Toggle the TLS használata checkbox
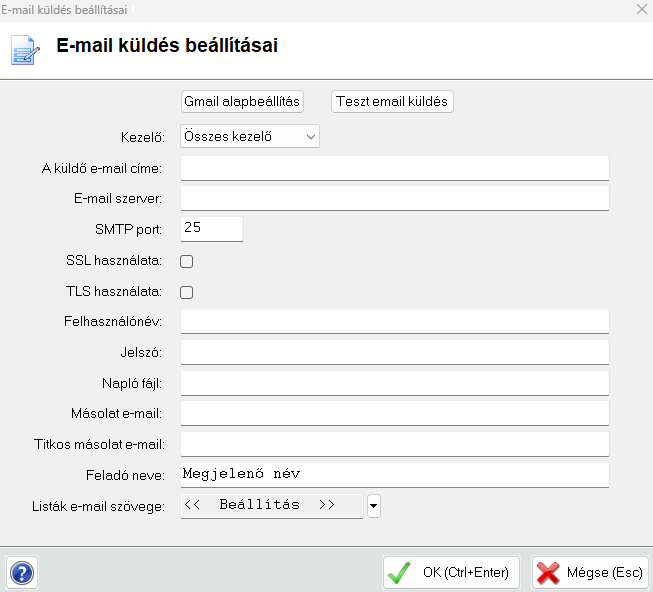The width and height of the screenshot is (653, 592). 186,293
